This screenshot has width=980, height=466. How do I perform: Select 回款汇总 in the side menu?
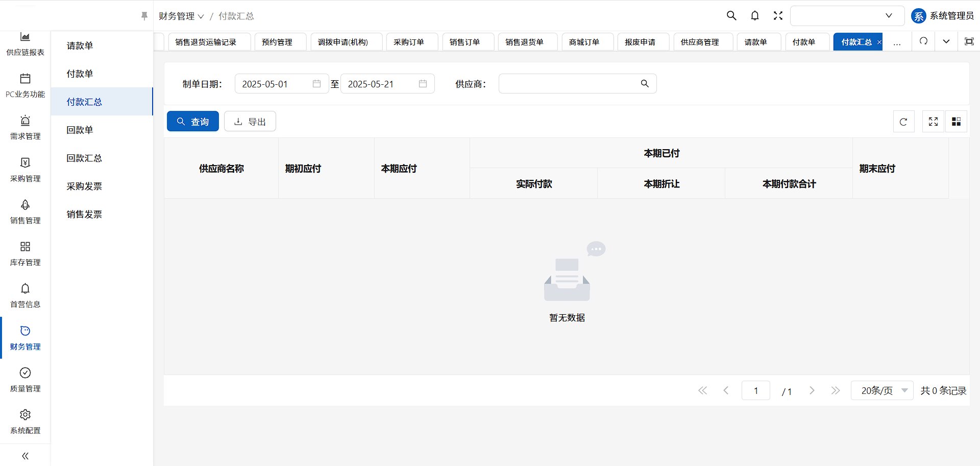coord(84,158)
